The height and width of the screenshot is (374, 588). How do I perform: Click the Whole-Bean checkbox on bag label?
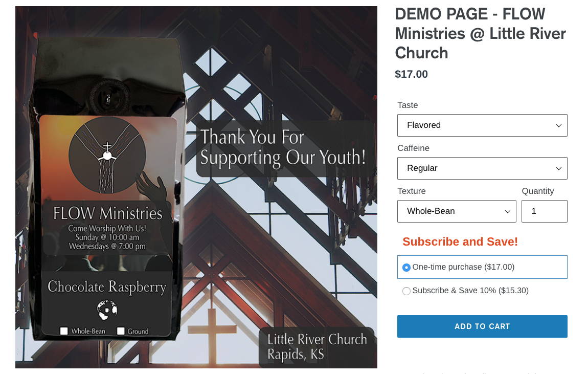[64, 331]
